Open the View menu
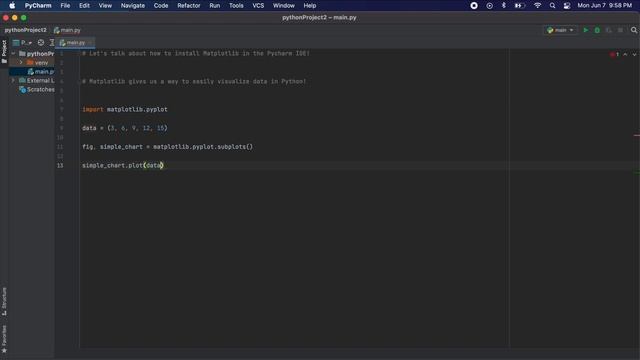 105,6
